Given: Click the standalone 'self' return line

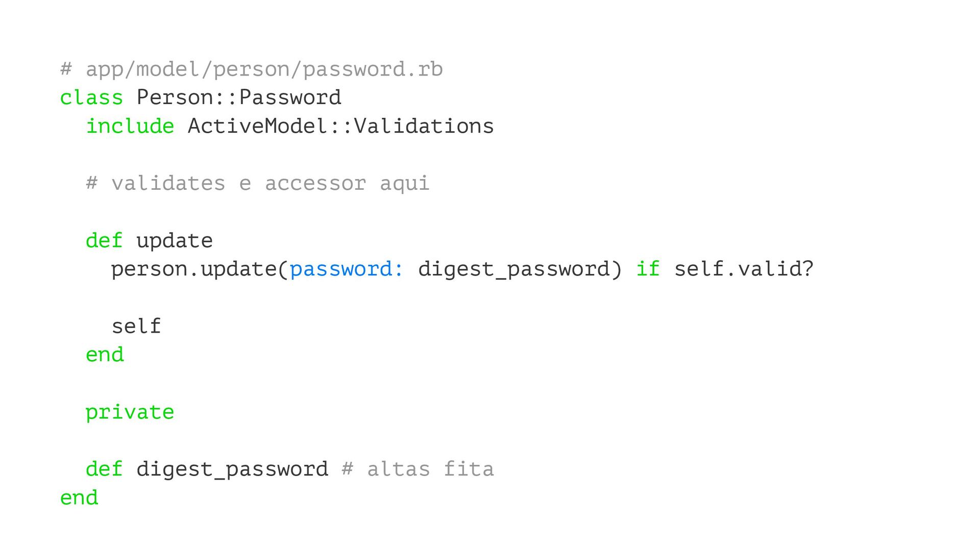Looking at the screenshot, I should [x=136, y=326].
